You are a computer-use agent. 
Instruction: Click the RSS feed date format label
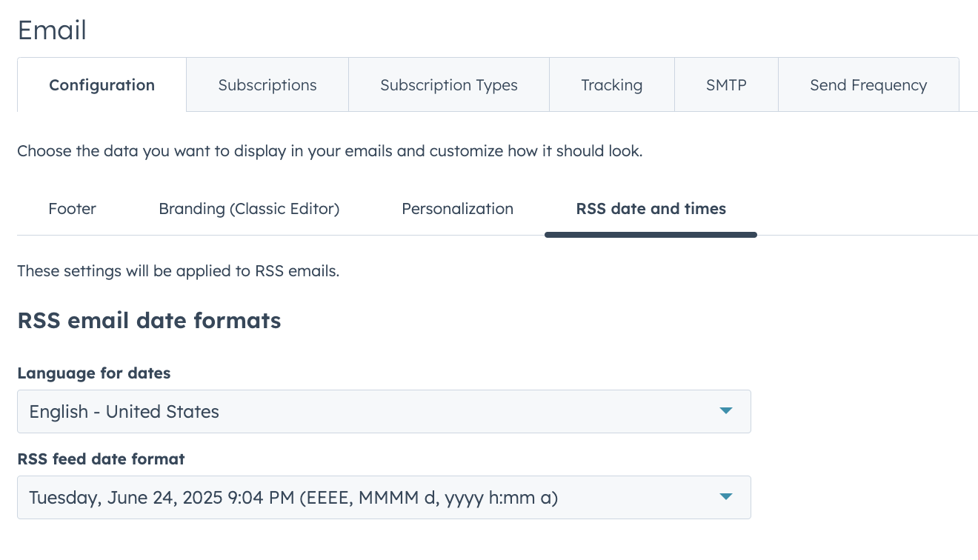(x=101, y=459)
